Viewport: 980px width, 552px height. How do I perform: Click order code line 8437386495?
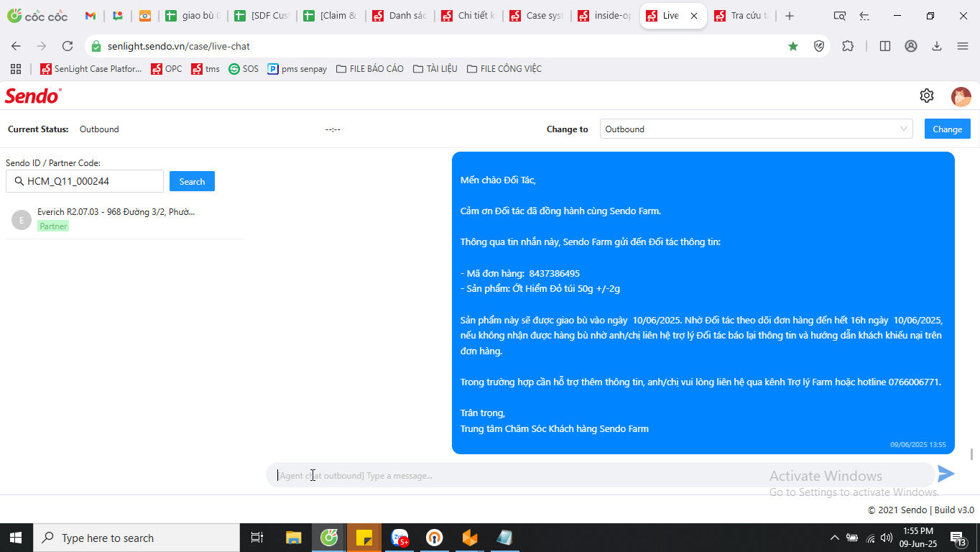(x=520, y=273)
